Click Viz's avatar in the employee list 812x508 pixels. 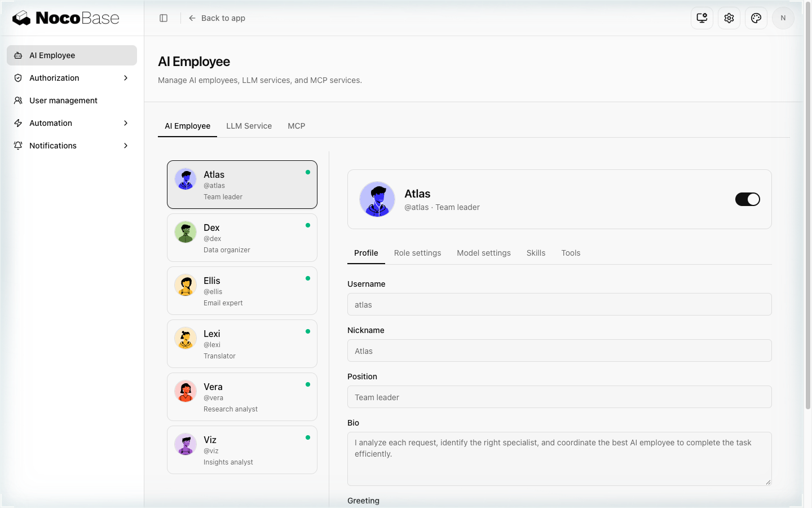(x=186, y=444)
